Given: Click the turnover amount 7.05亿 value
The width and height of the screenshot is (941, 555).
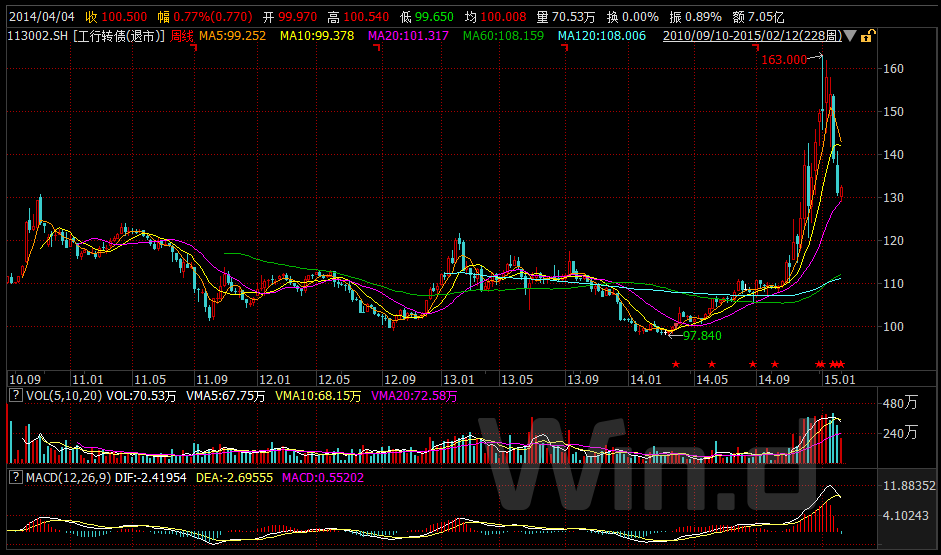Looking at the screenshot, I should click(766, 17).
